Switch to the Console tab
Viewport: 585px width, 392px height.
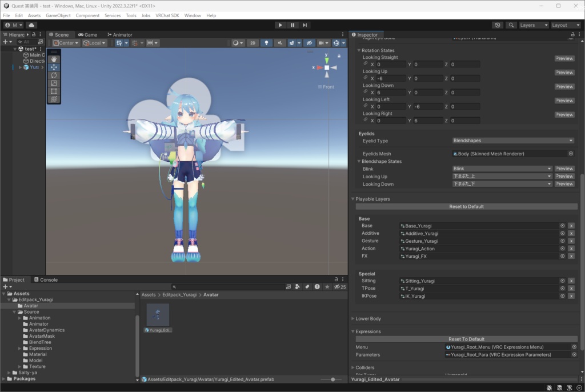pos(46,279)
